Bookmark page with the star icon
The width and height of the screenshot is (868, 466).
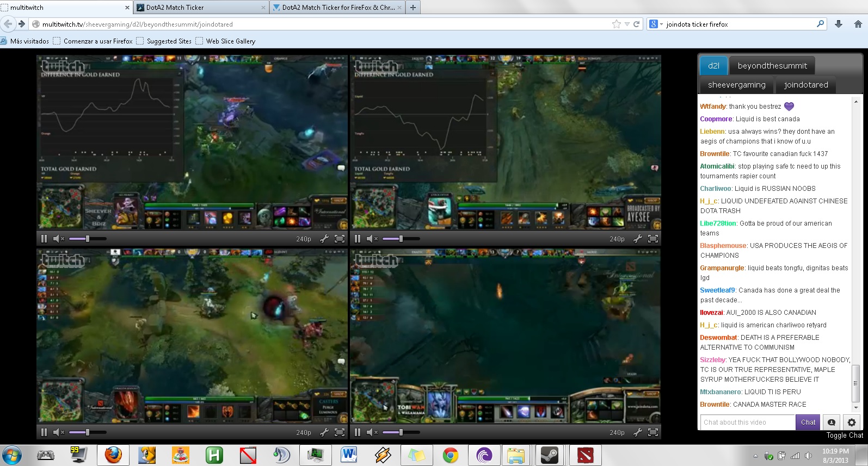point(616,24)
